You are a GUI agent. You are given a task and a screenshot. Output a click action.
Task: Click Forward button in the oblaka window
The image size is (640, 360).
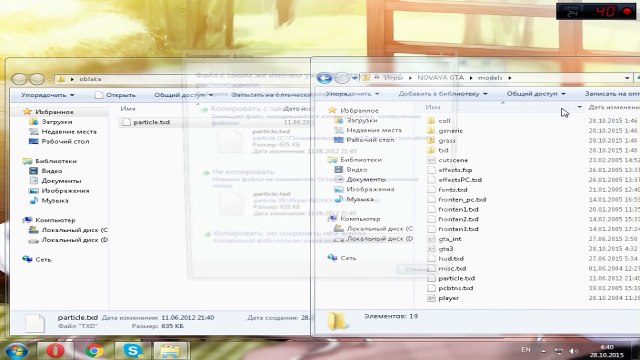click(37, 79)
